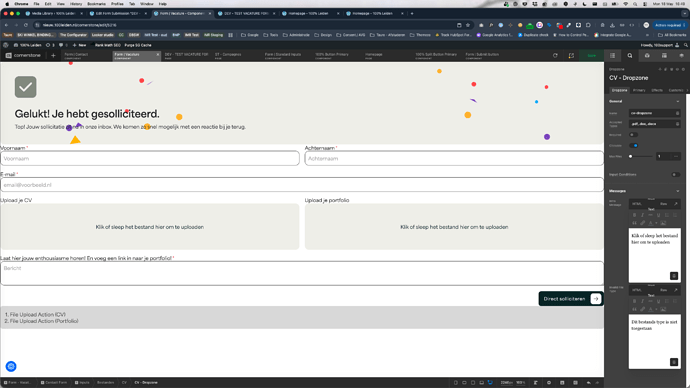
Task: Open the Form | Contact document tab
Action: click(87, 55)
